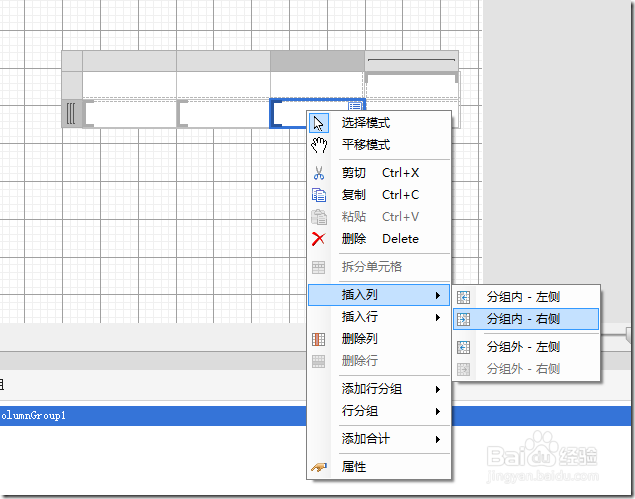Click the first detail row cell
Viewport: 635px width, 499px height.
[x=129, y=114]
